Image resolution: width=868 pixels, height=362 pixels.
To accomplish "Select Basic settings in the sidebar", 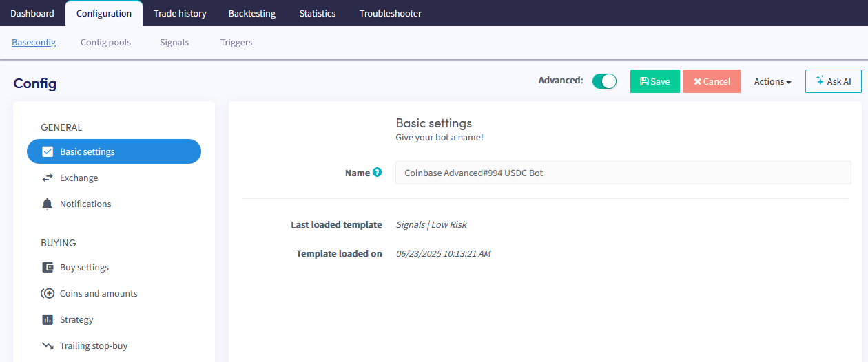I will [x=114, y=151].
